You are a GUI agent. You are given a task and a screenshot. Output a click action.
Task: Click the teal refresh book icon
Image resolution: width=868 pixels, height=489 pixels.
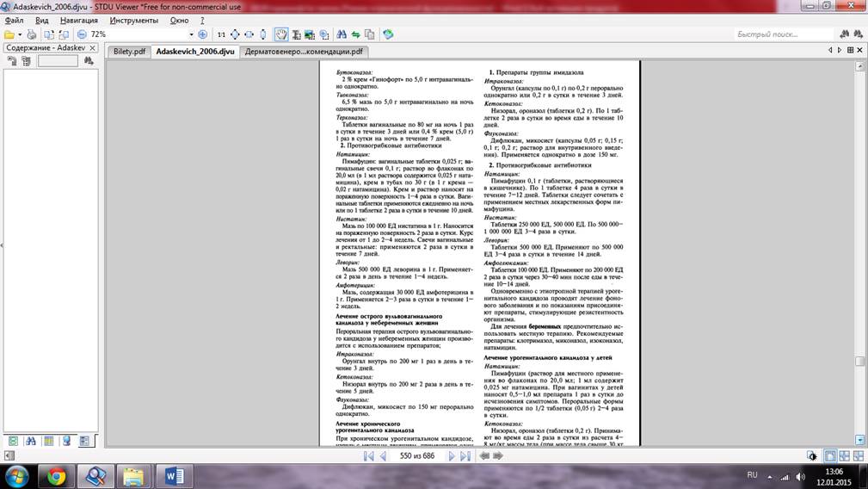tap(388, 34)
